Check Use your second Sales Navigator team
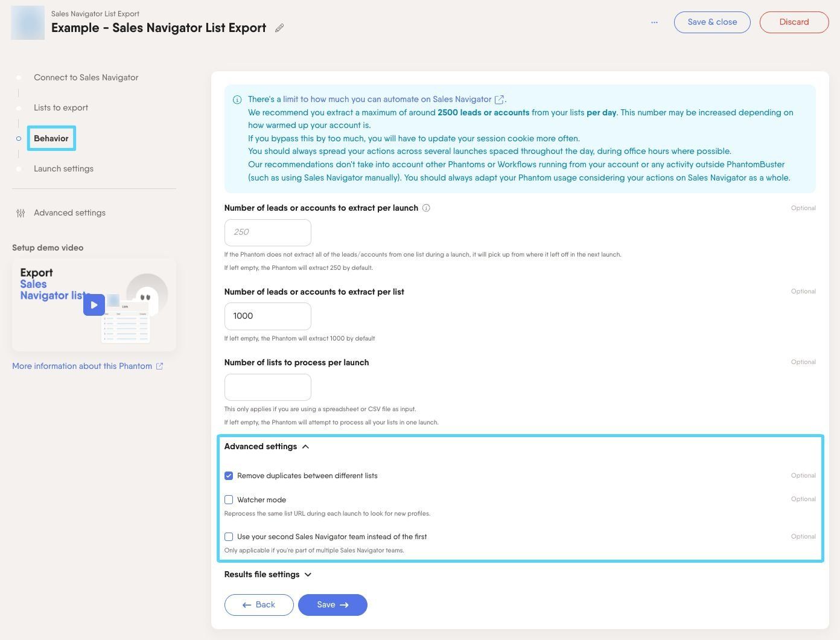Image resolution: width=840 pixels, height=640 pixels. [229, 537]
